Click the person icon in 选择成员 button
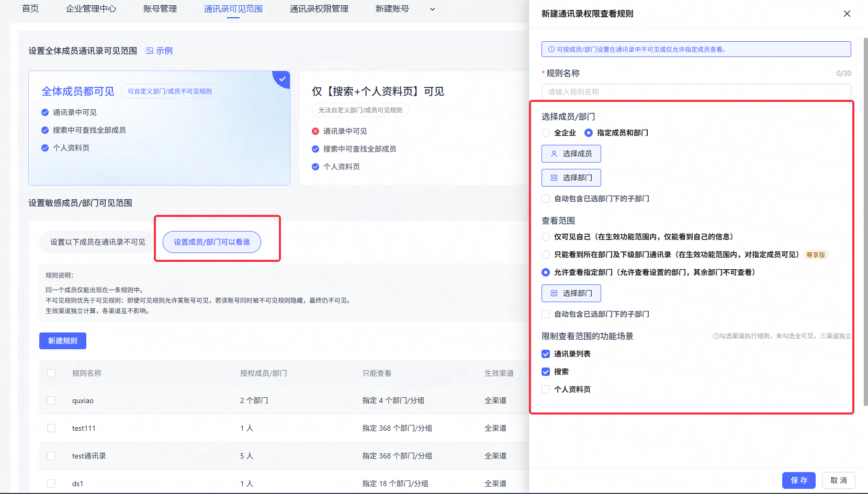Image resolution: width=868 pixels, height=494 pixels. (554, 154)
